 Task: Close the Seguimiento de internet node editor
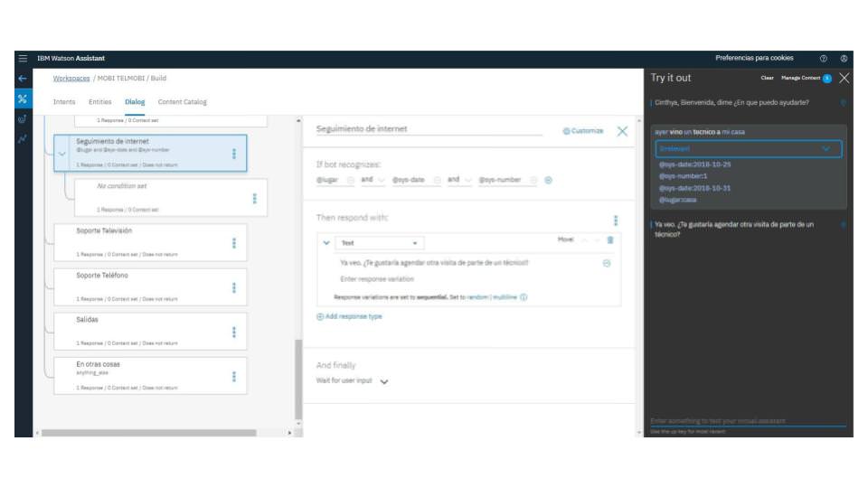[x=622, y=131]
